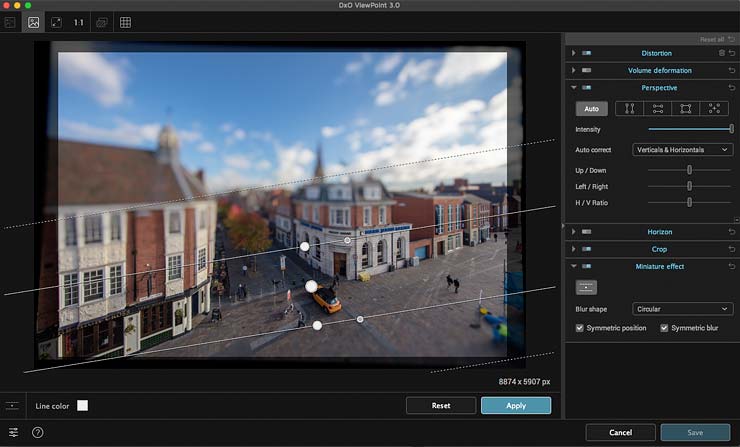This screenshot has width=740, height=447.
Task: Click the large lower sharp-zone line handle
Action: [x=317, y=325]
